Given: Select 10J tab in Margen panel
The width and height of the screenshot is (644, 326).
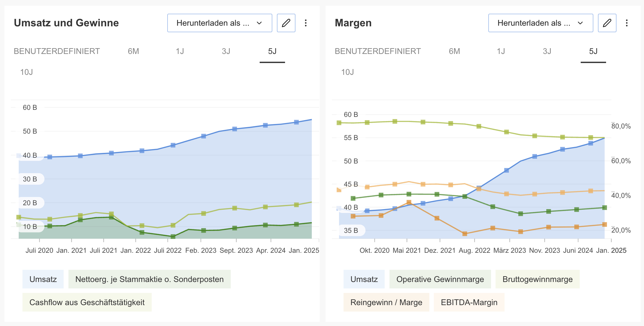Looking at the screenshot, I should coord(348,72).
